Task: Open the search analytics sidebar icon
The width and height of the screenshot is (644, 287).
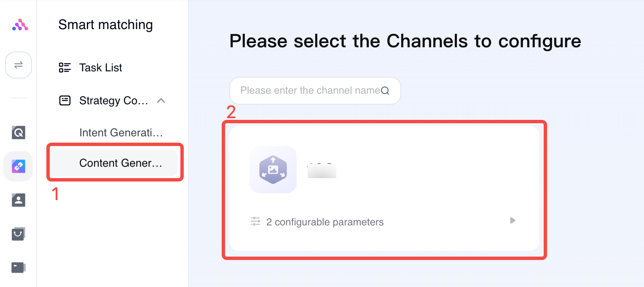Action: click(18, 133)
